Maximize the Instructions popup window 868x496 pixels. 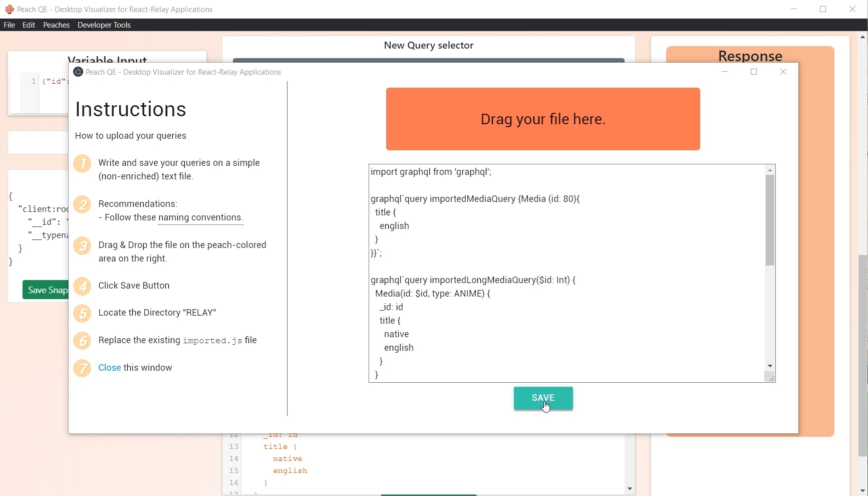(754, 72)
